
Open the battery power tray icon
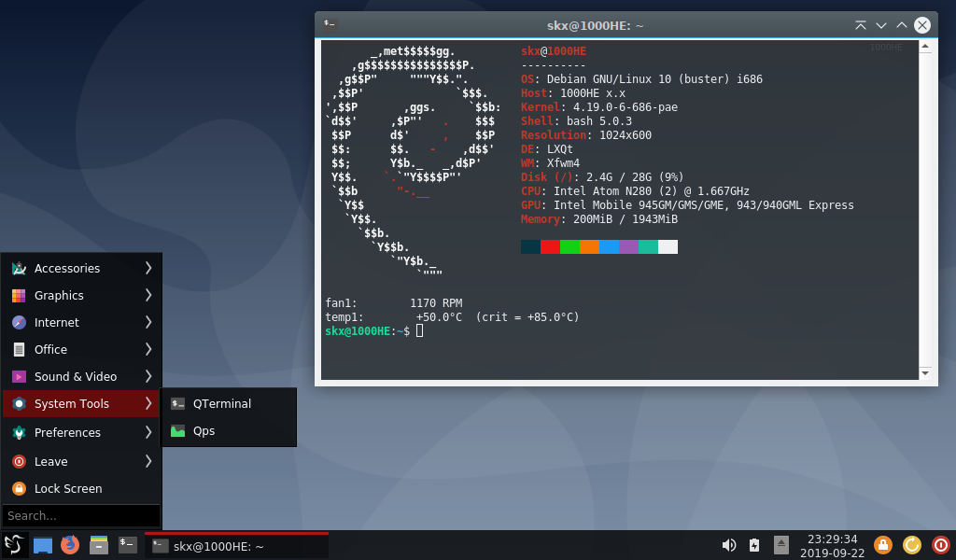click(x=754, y=545)
